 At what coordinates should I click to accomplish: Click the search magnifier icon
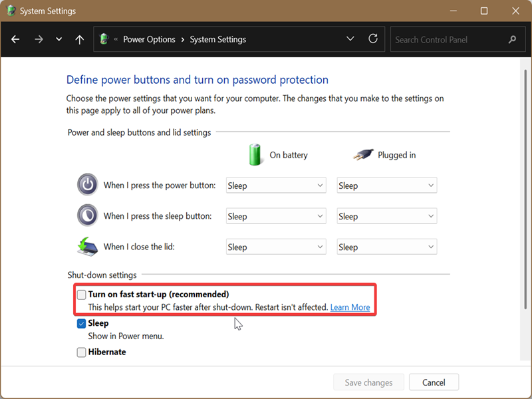(x=512, y=39)
